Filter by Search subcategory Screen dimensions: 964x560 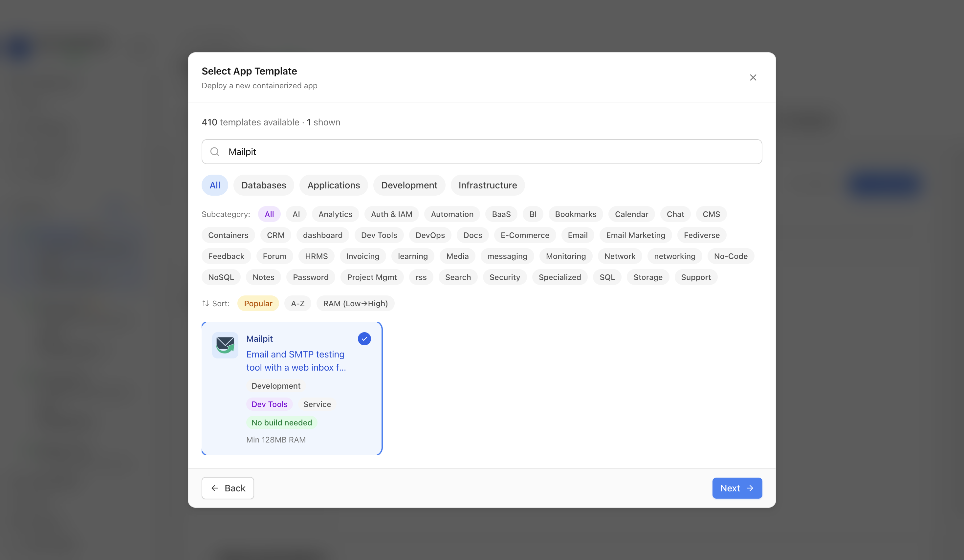coord(458,277)
